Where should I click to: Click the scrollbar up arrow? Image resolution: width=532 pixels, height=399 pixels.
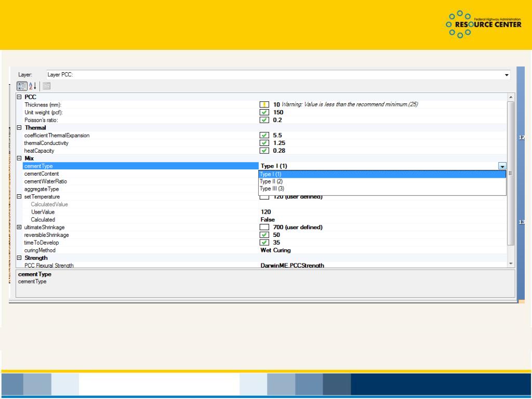tap(511, 97)
